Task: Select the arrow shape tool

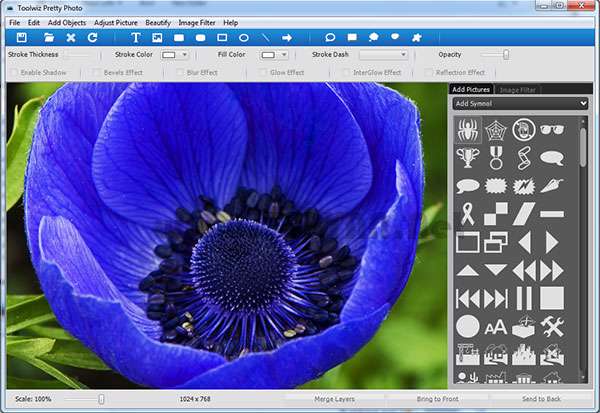Action: click(x=287, y=38)
